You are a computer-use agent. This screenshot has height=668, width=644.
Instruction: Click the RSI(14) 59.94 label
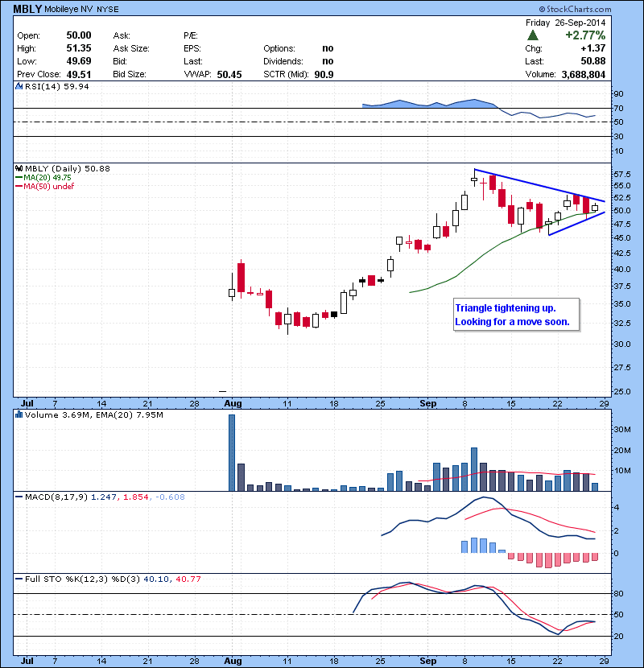click(57, 86)
